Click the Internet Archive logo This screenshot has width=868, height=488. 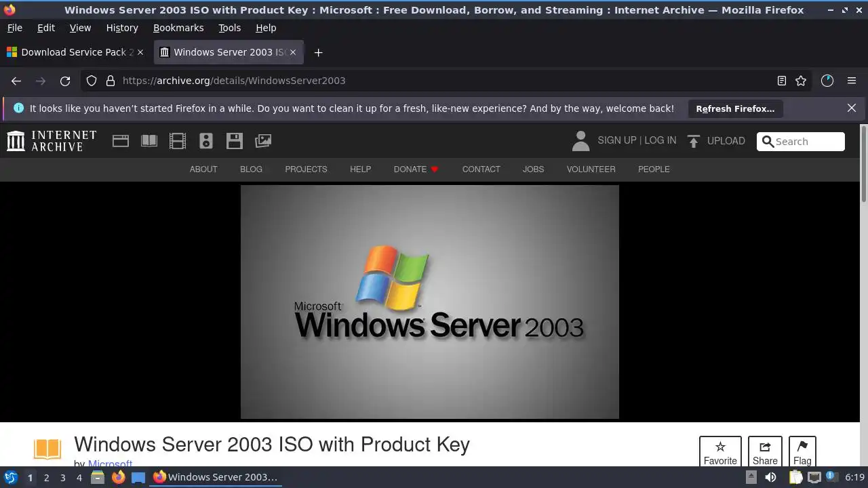(x=52, y=141)
